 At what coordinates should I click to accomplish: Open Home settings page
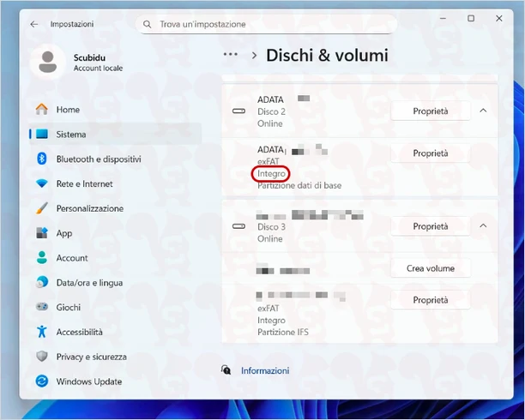click(x=116, y=110)
